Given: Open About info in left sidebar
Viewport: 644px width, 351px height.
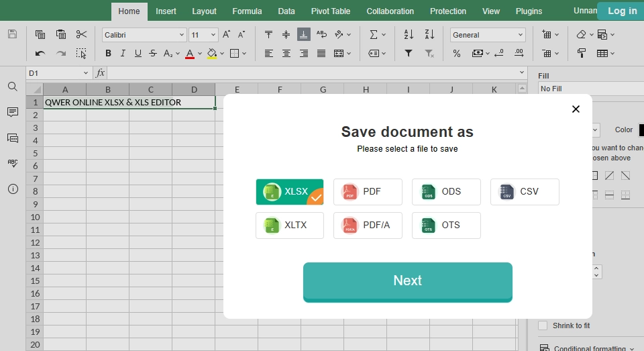Looking at the screenshot, I should pyautogui.click(x=13, y=189).
